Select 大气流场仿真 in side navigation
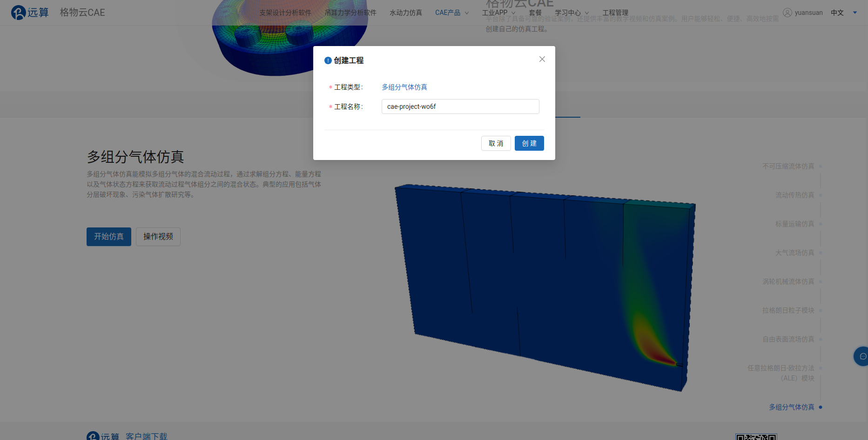Image resolution: width=868 pixels, height=440 pixels. (x=795, y=253)
